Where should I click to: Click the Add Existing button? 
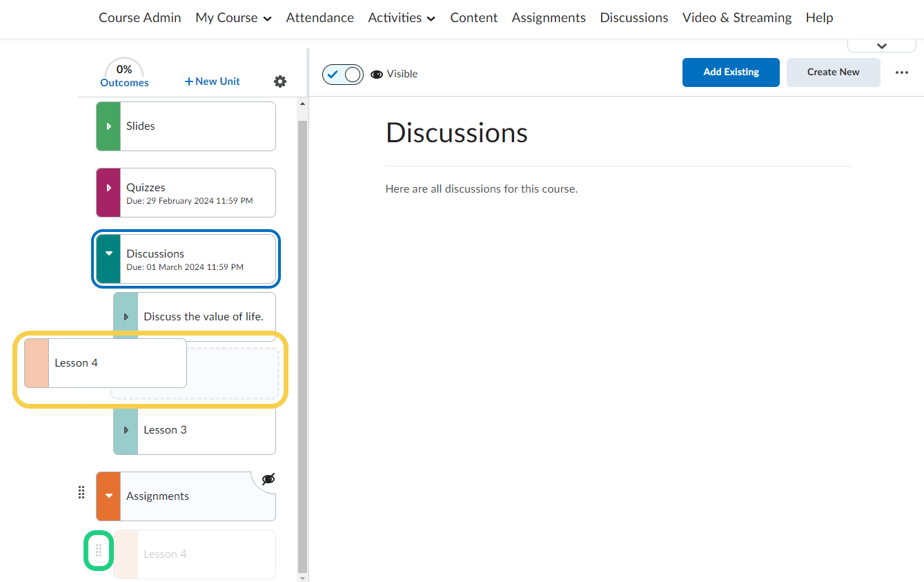click(x=731, y=72)
